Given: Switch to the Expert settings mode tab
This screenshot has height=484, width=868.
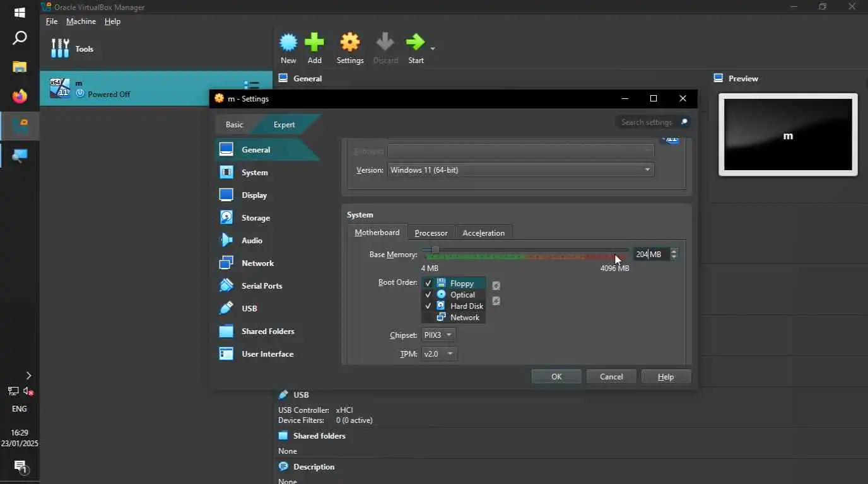Looking at the screenshot, I should [x=284, y=124].
